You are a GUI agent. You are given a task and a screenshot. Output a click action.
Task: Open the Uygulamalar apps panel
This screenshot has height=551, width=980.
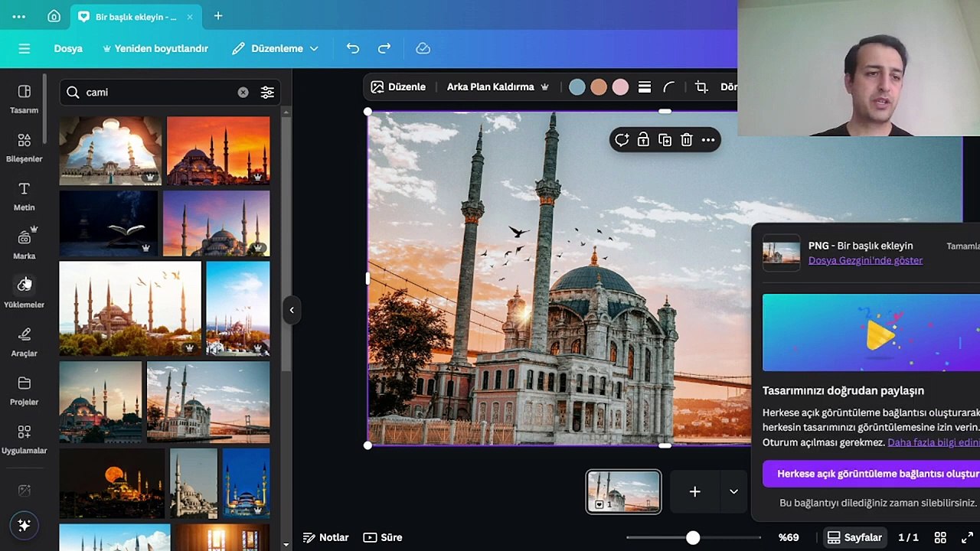24,439
